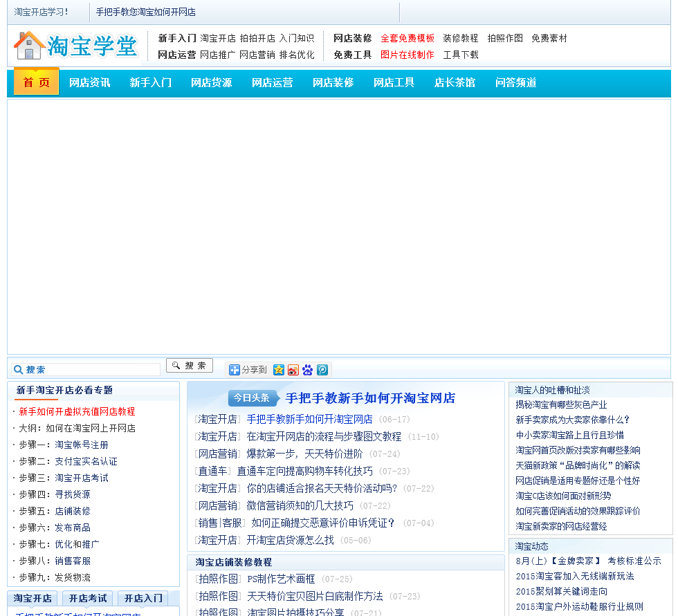Viewport: 678px width, 616px height.
Task: Switch to 淘宝开店 tab in left panel
Action: coord(33,598)
